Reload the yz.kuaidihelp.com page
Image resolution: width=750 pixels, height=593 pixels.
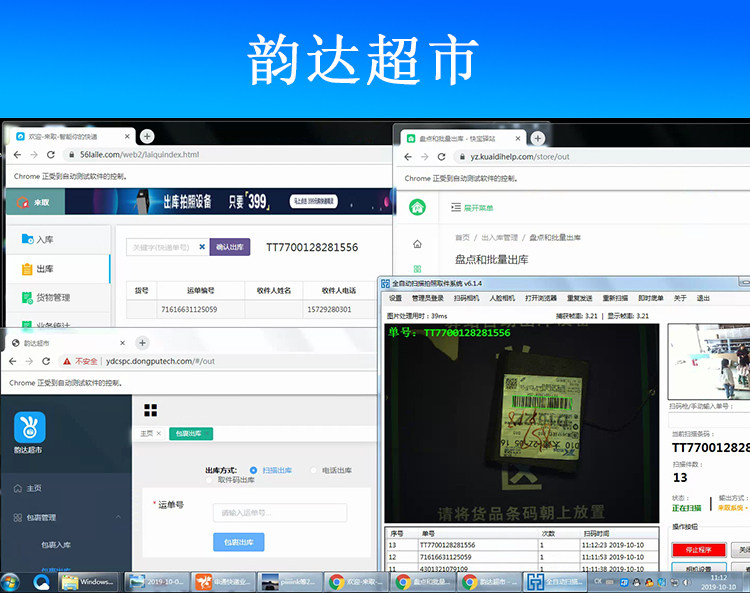coord(441,156)
